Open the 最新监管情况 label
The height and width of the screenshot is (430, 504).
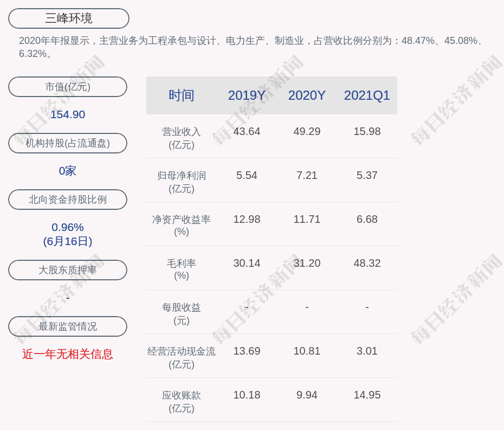point(68,326)
